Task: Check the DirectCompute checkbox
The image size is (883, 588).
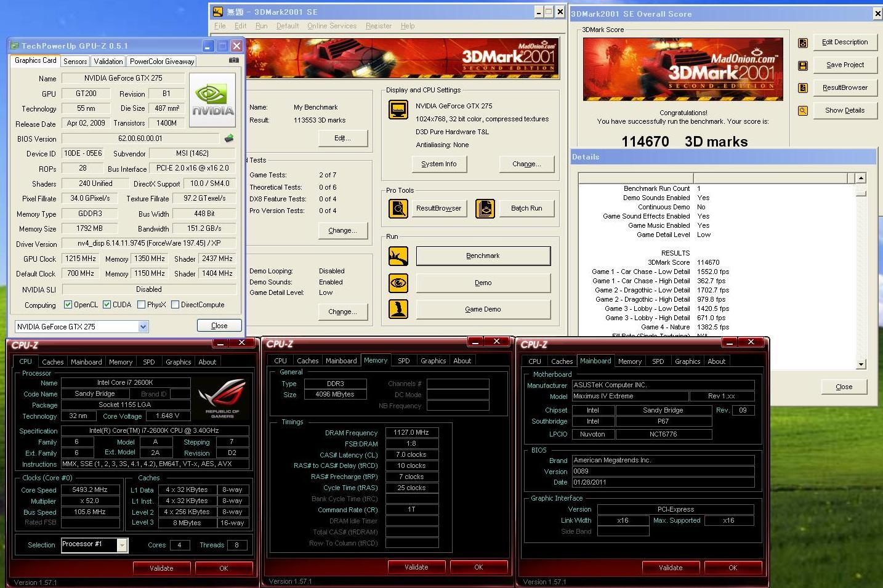Action: [175, 304]
